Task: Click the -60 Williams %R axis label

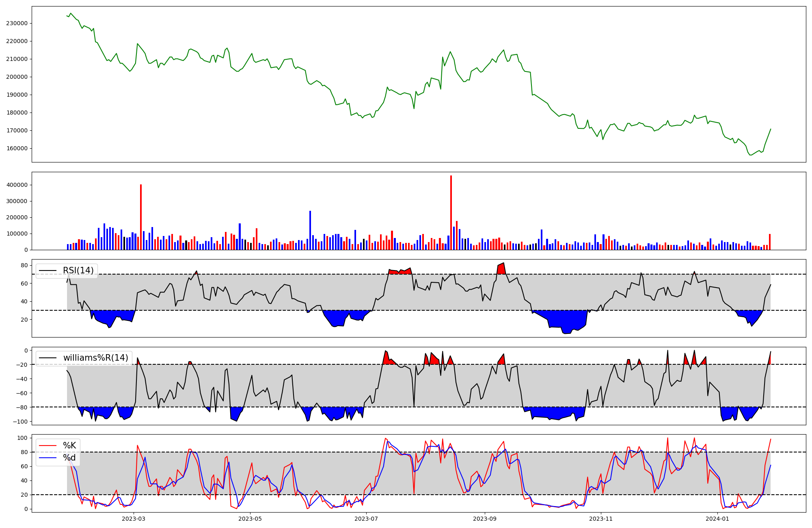Action: click(22, 393)
